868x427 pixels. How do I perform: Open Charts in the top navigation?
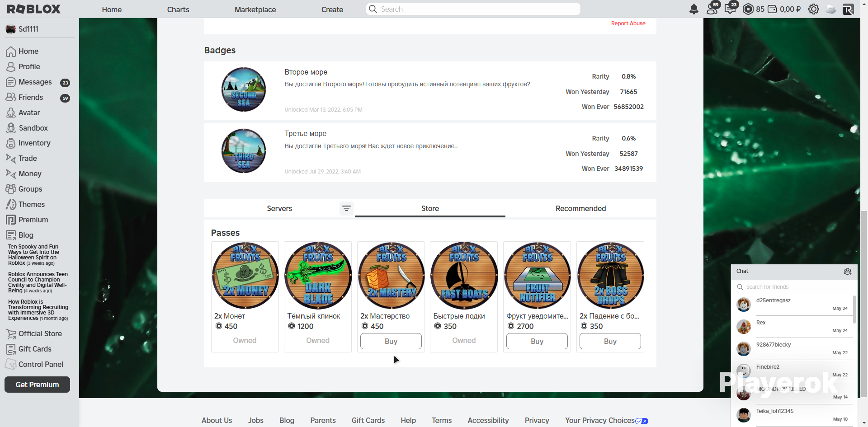click(x=178, y=9)
